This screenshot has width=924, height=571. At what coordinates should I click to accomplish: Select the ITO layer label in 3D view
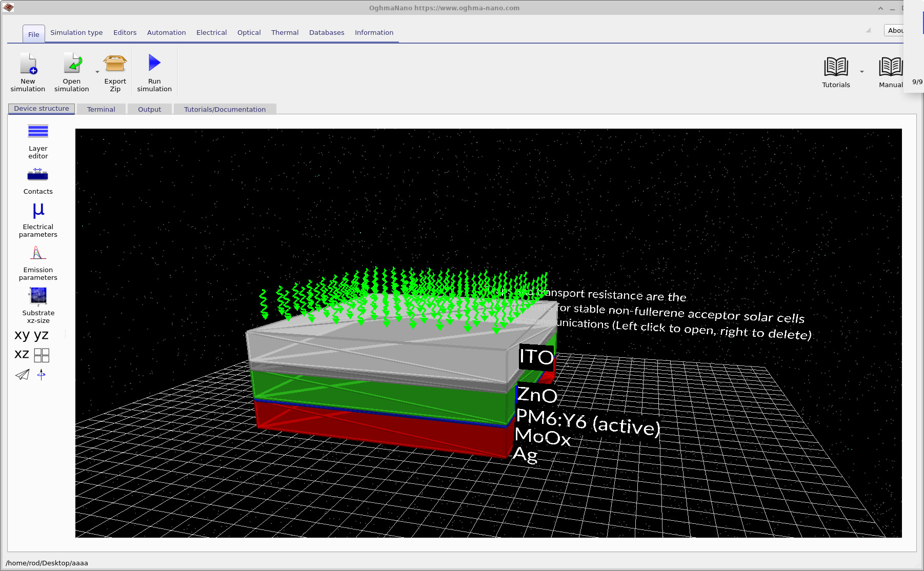pyautogui.click(x=537, y=356)
